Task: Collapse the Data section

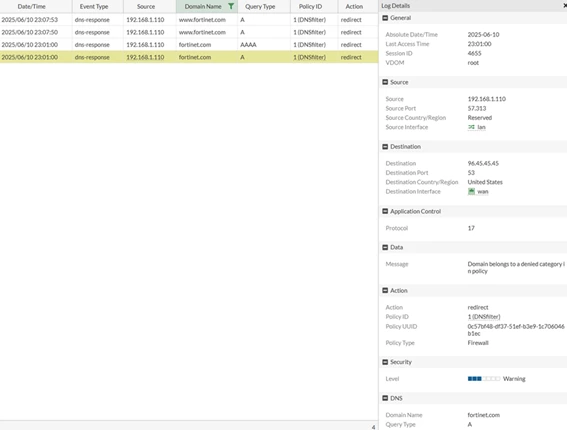Action: coord(385,247)
